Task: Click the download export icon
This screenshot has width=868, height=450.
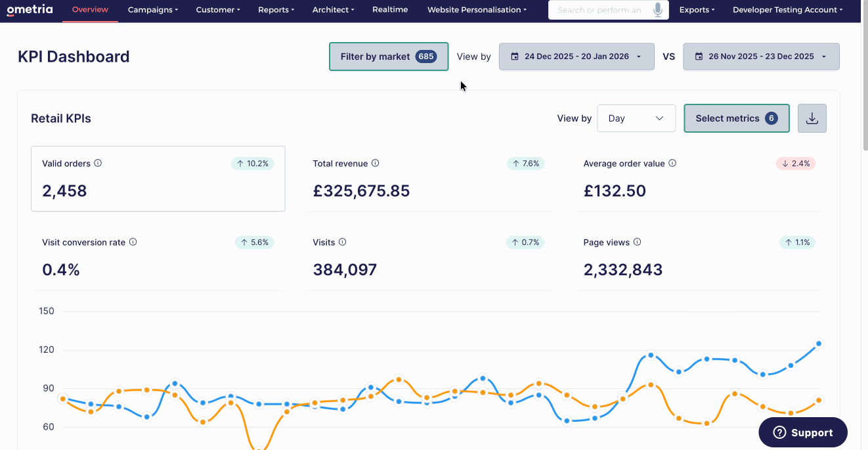Action: [x=812, y=118]
